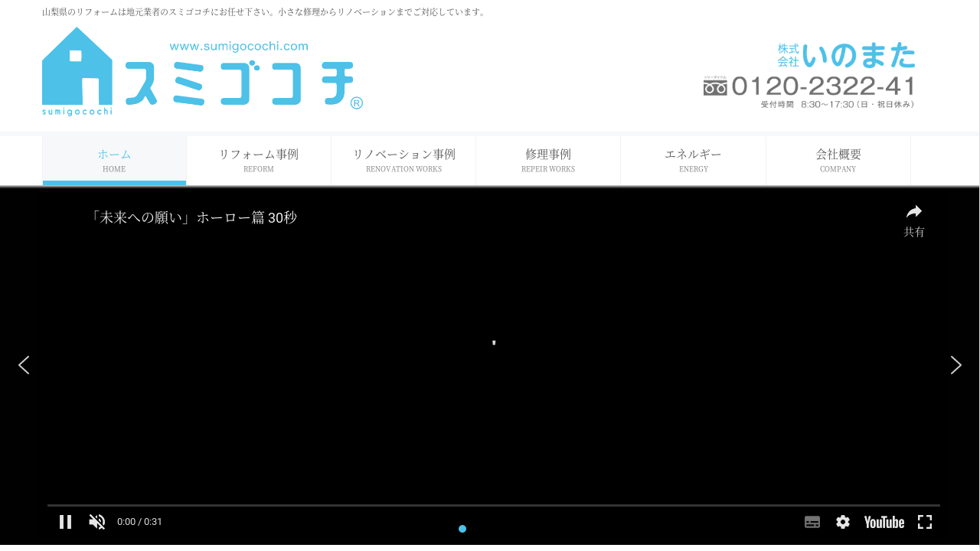Open the ホーム menu tab

coord(114,160)
